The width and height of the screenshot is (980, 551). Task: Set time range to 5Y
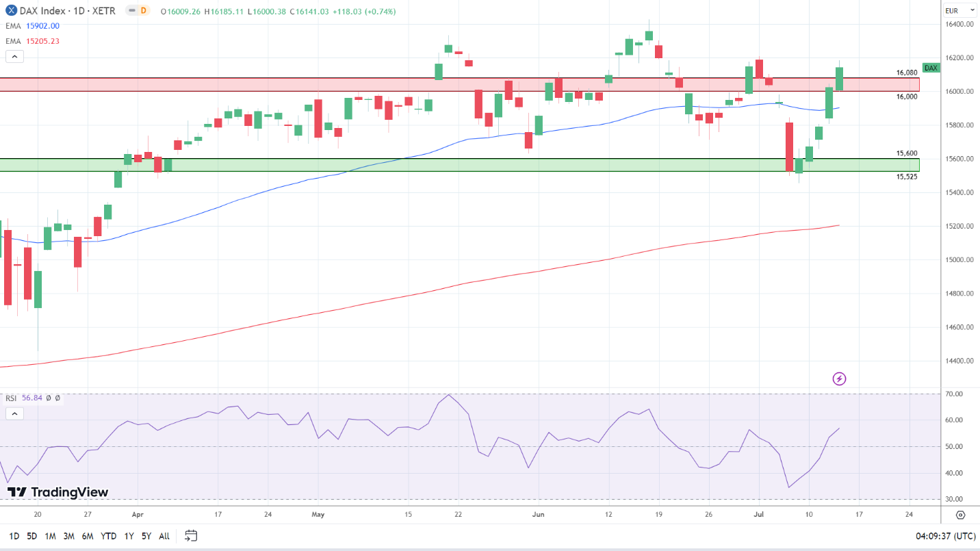pos(146,536)
